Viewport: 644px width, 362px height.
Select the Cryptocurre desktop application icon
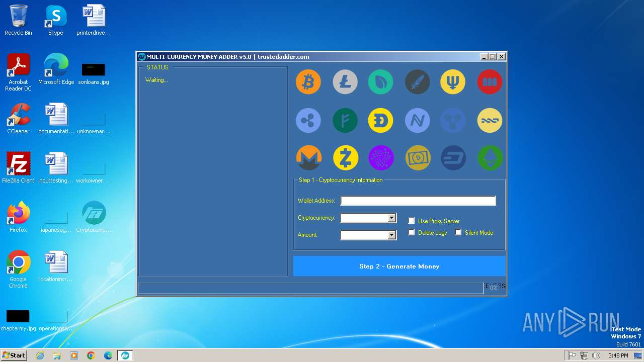coord(94,217)
